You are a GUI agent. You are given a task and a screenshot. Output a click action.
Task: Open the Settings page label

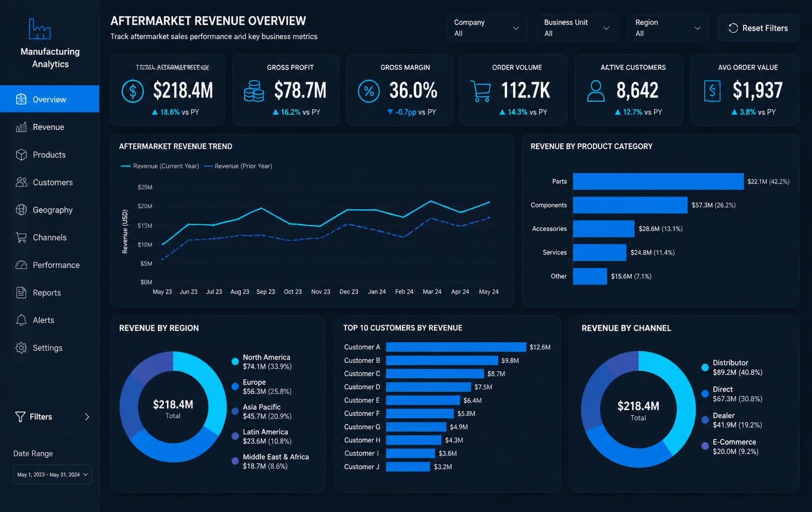click(x=48, y=348)
